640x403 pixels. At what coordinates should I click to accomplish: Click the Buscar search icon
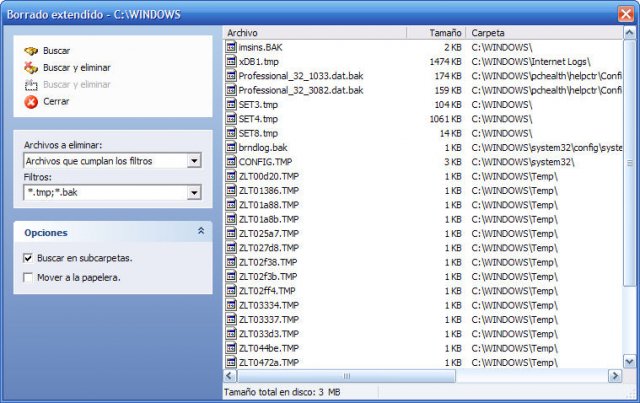31,51
